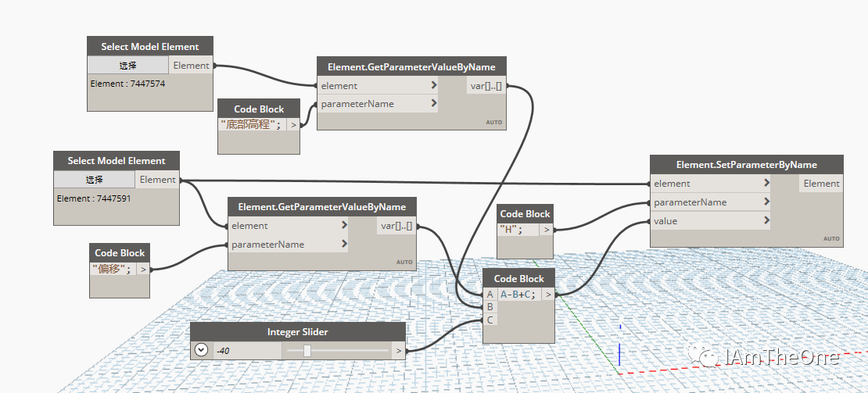Screen dimensions: 868x393
Task: Click chevron beside parameterName on 底部高程 GetParameterValueByName
Action: (x=433, y=103)
